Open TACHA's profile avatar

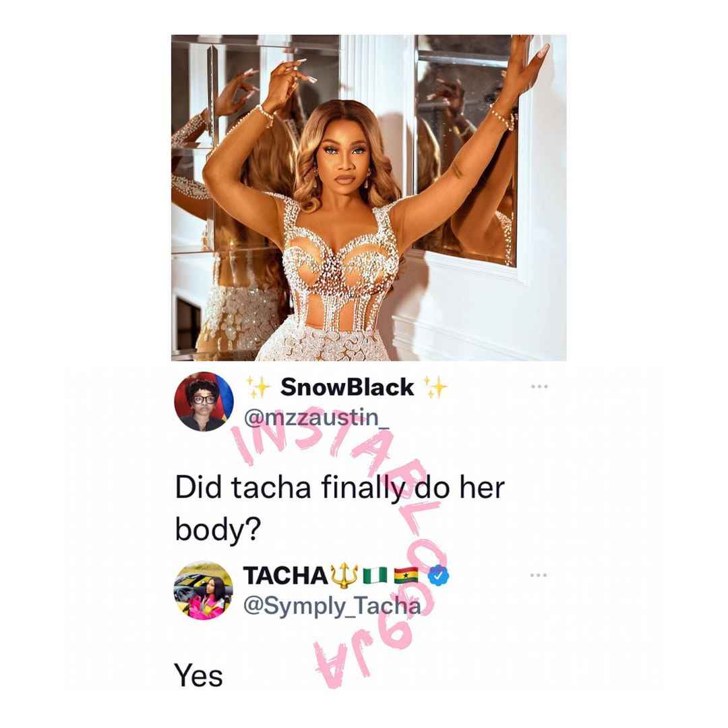coord(204,590)
